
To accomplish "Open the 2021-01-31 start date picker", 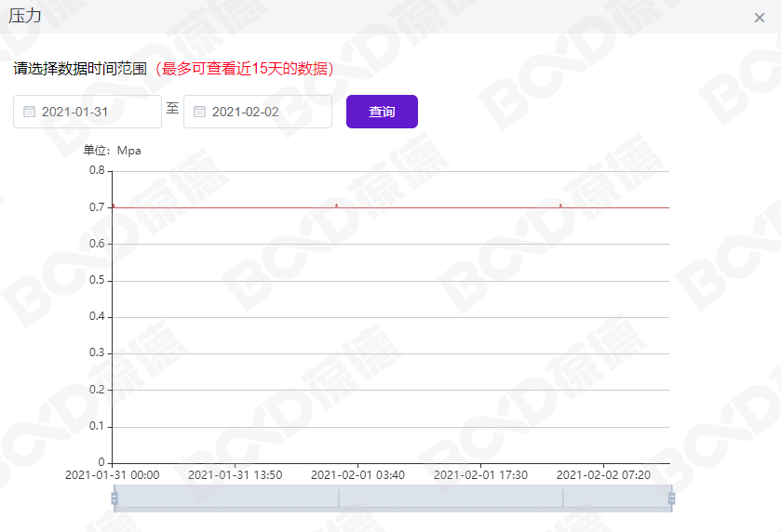I will pos(88,112).
